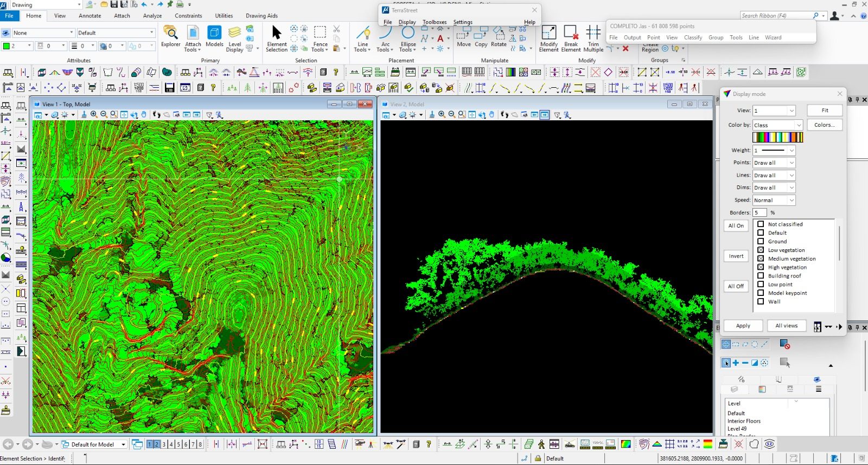Viewport: 868px width, 465px height.
Task: Click the Colors... button
Action: pyautogui.click(x=825, y=125)
